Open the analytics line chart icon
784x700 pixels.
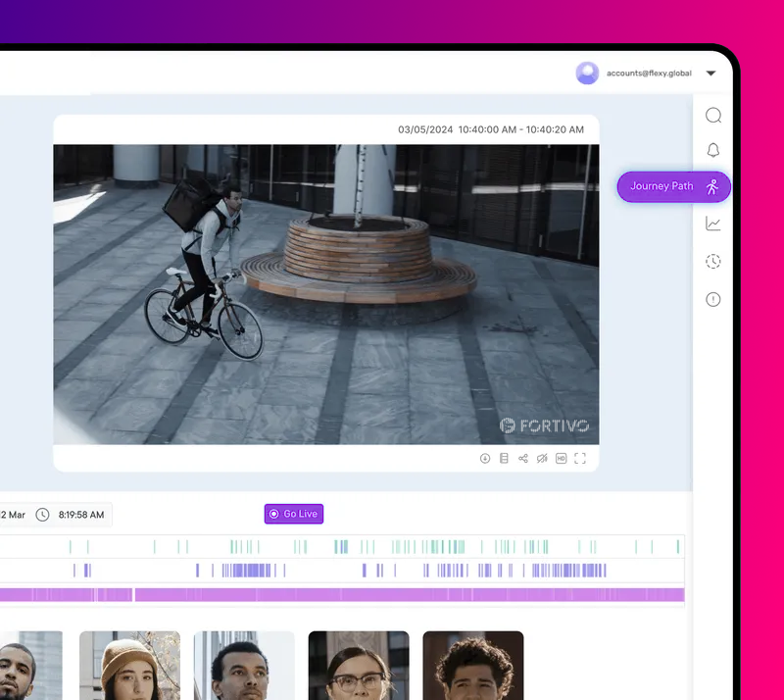[x=713, y=224]
